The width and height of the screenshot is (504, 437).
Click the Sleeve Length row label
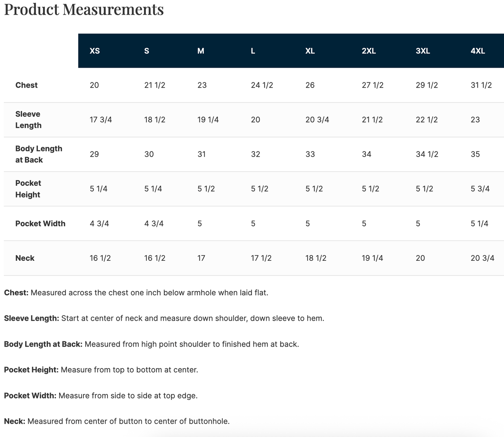[x=28, y=120]
